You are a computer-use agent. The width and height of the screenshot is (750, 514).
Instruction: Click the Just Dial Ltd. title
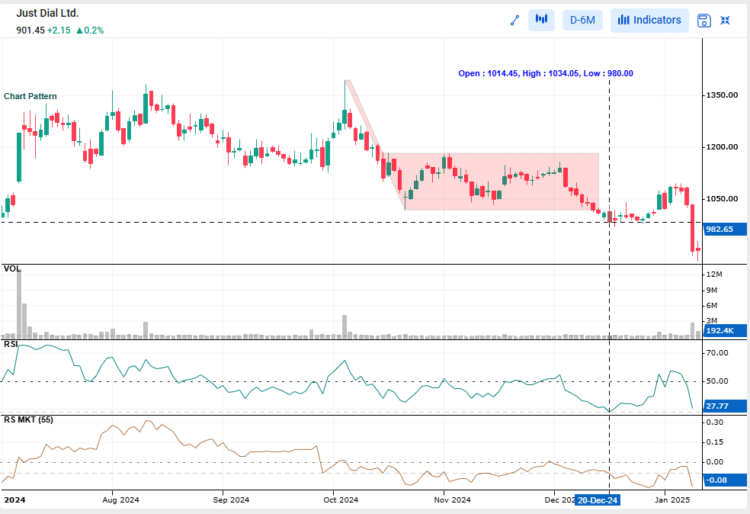pyautogui.click(x=47, y=14)
